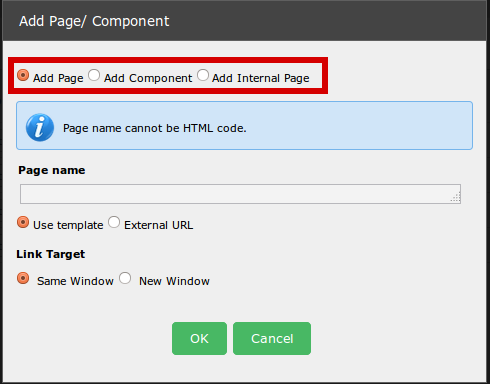
Task: Dismiss dialog with the Cancel button
Action: [272, 338]
